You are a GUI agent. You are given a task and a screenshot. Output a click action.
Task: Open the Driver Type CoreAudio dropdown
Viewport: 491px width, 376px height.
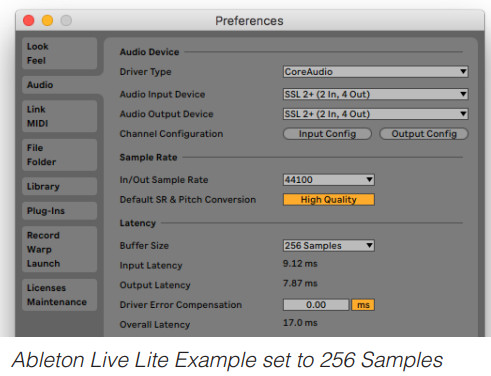pyautogui.click(x=376, y=72)
